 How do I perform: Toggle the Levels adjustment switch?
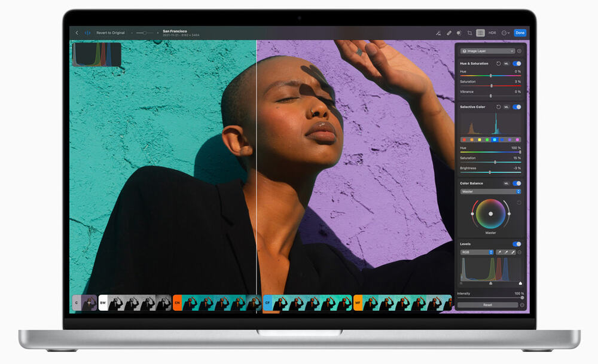tap(517, 244)
